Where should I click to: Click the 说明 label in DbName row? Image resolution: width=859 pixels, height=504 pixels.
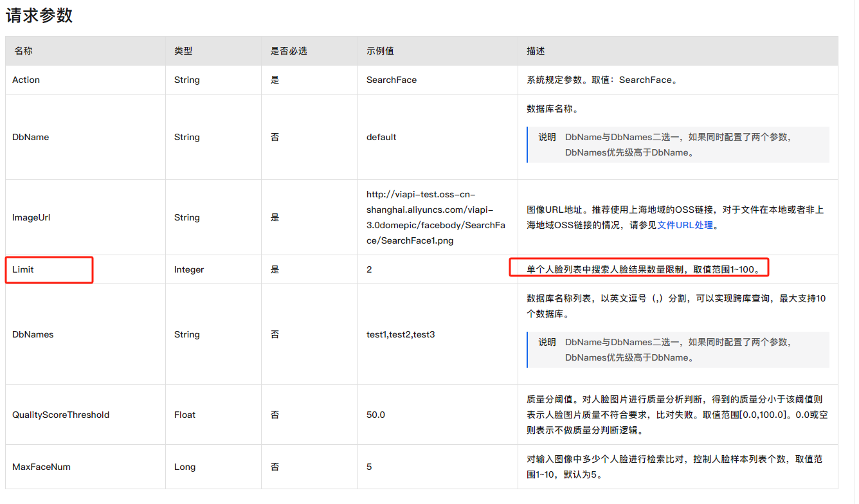[x=547, y=137]
